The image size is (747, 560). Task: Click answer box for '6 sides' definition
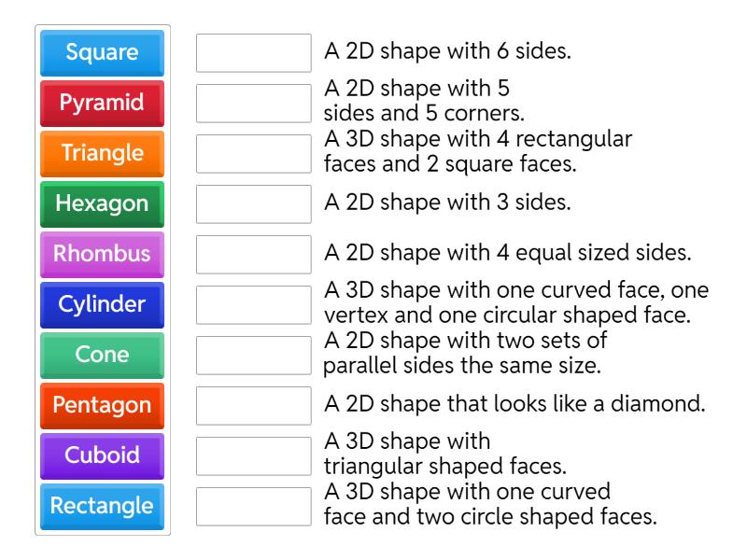coord(254,52)
